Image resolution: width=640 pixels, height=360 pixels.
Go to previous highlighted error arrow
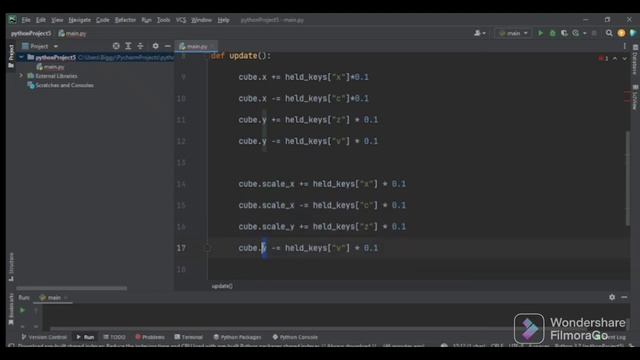pos(615,59)
